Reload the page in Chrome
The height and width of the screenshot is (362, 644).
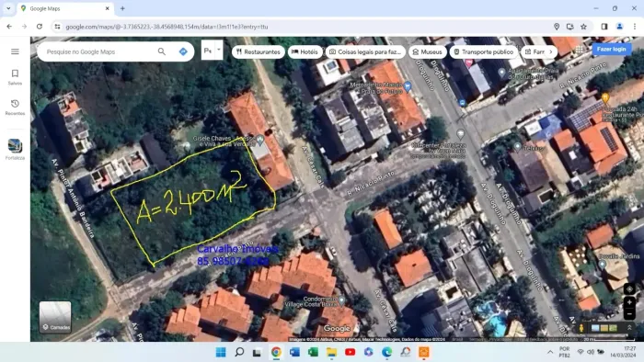pos(40,27)
